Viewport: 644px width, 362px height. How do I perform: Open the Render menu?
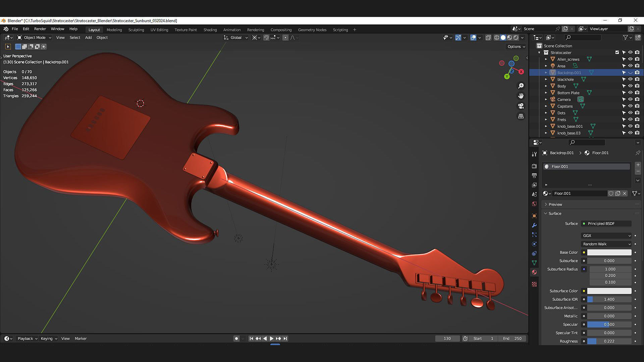[40, 29]
